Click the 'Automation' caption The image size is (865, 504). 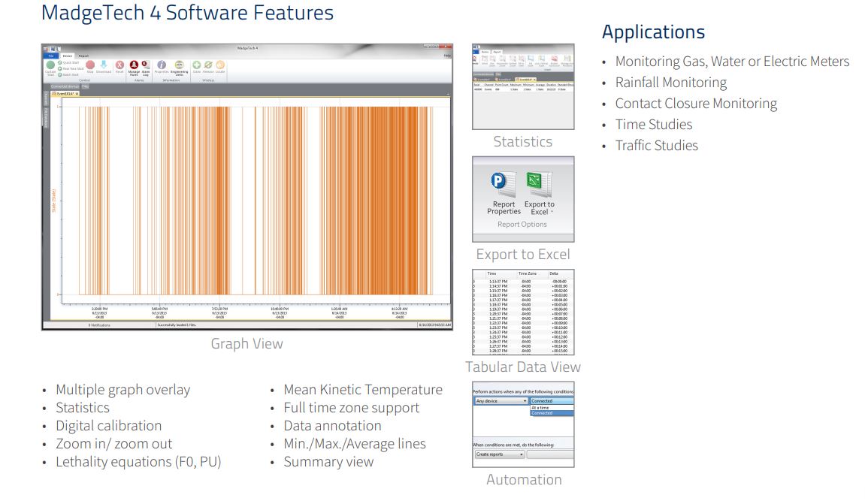(524, 479)
